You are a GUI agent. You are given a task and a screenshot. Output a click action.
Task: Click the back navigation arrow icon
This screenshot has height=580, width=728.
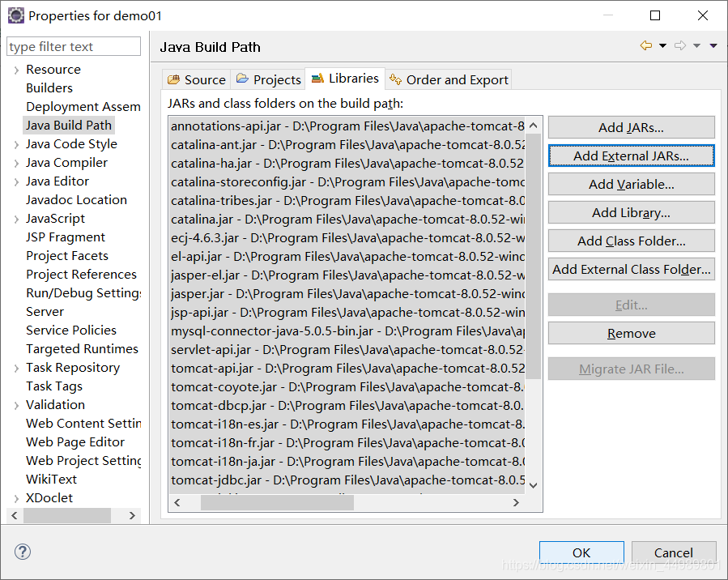pos(646,45)
